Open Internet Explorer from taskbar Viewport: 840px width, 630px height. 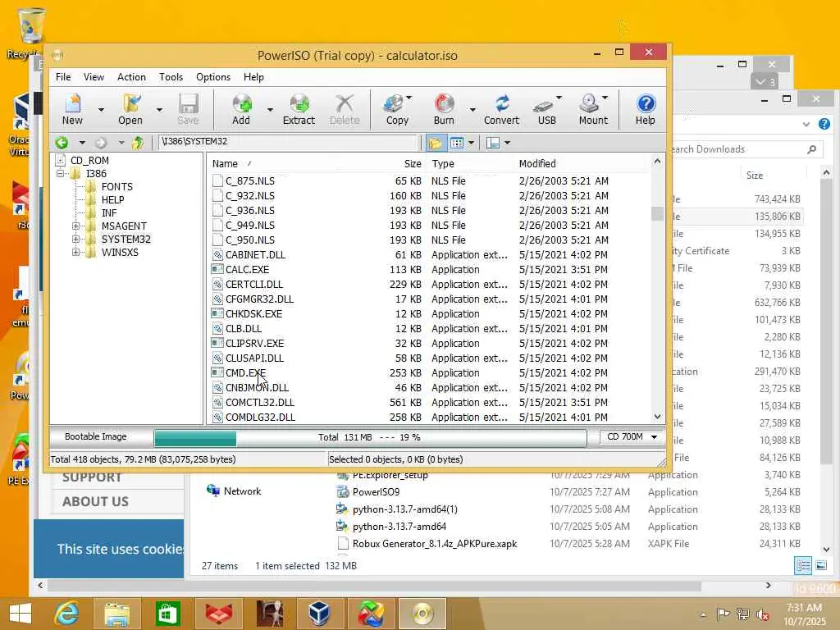(67, 614)
